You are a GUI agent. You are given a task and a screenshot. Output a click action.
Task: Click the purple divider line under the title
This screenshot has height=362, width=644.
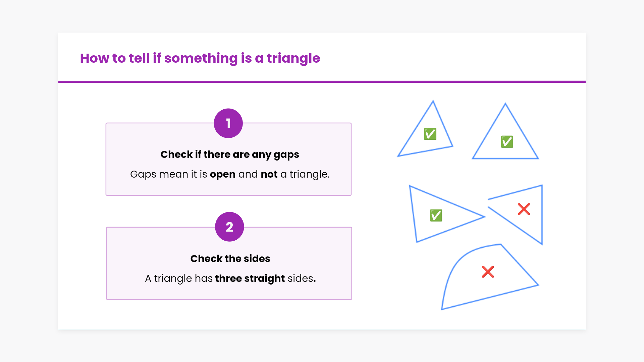(322, 81)
